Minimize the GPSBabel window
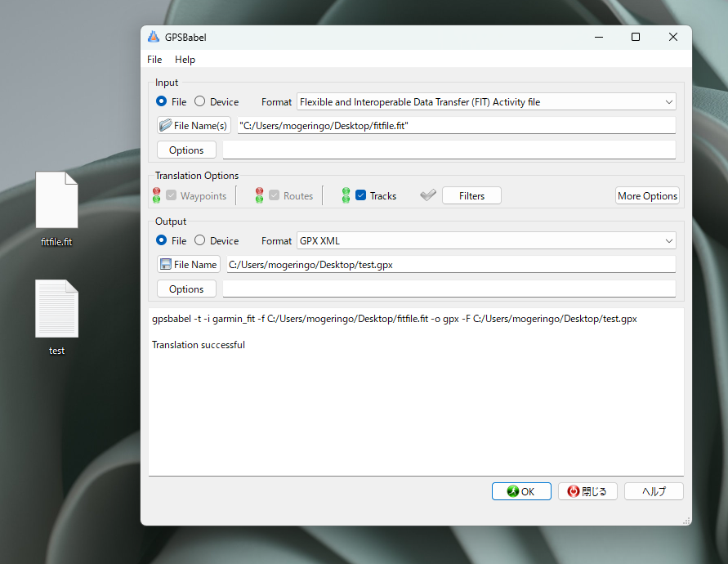This screenshot has height=564, width=728. click(x=599, y=37)
